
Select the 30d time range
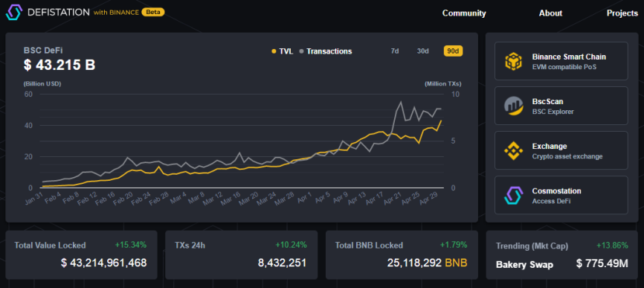(423, 51)
